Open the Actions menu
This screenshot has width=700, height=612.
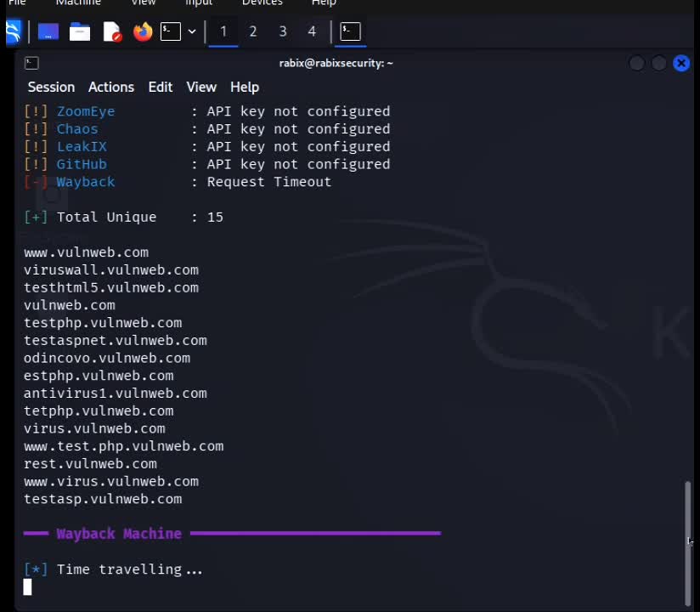(x=111, y=87)
